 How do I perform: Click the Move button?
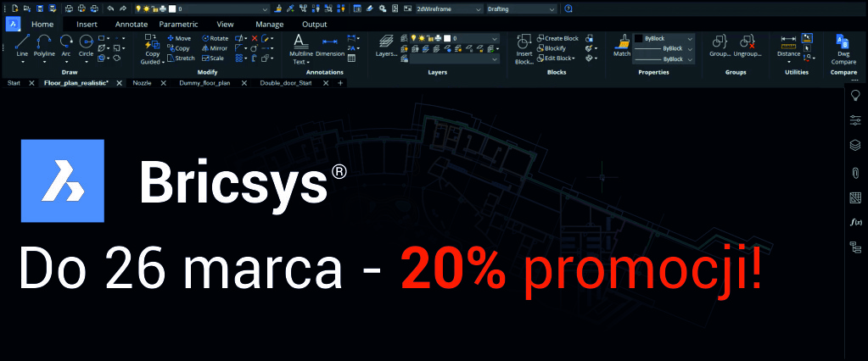click(179, 38)
